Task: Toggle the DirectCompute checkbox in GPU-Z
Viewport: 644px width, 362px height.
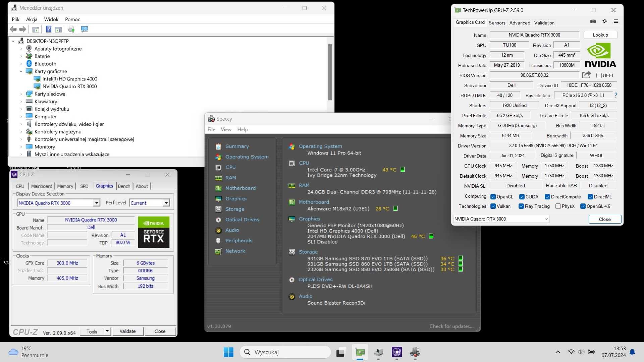Action: [x=547, y=197]
